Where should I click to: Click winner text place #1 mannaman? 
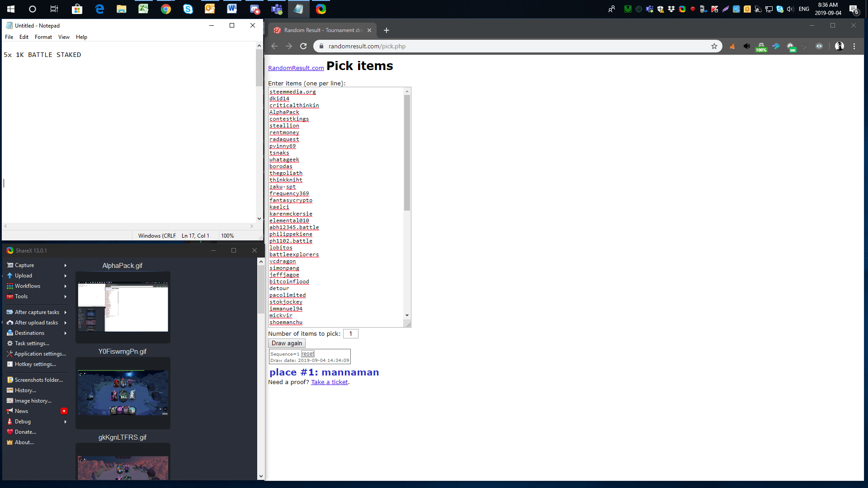[x=324, y=372]
